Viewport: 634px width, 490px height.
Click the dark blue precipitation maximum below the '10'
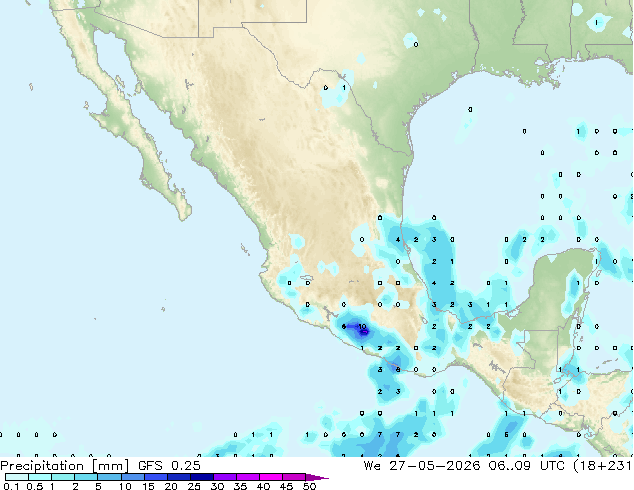click(x=364, y=333)
